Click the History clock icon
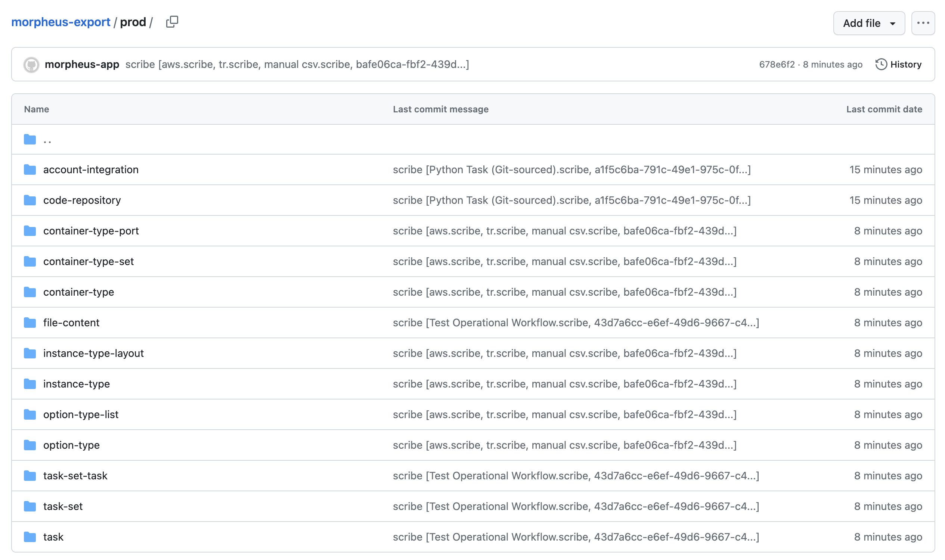 click(x=881, y=65)
